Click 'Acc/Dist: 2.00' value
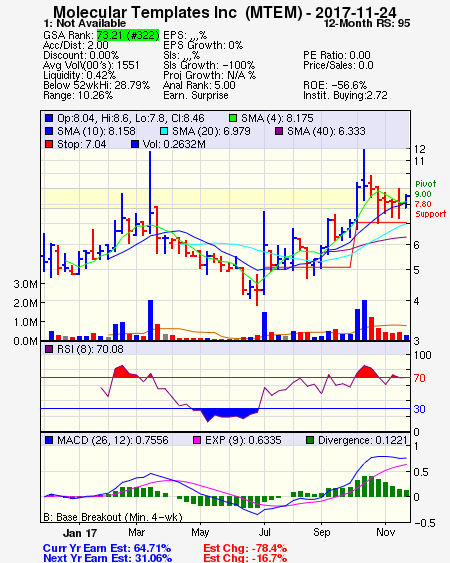Viewport: 450px width, 563px height. pos(76,45)
